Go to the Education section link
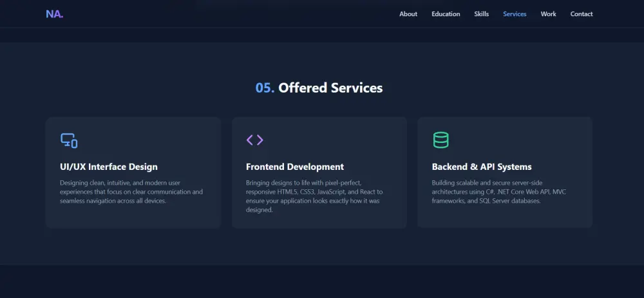The image size is (644, 298). (x=446, y=14)
